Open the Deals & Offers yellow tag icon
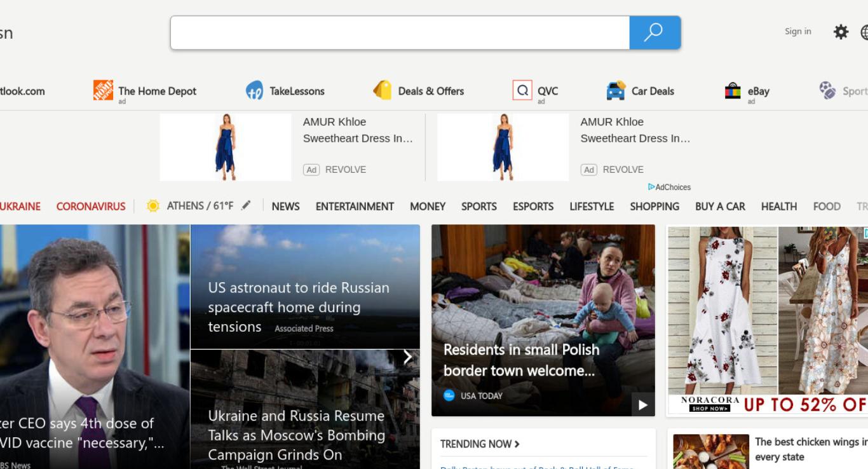Image resolution: width=868 pixels, height=469 pixels. coord(383,90)
